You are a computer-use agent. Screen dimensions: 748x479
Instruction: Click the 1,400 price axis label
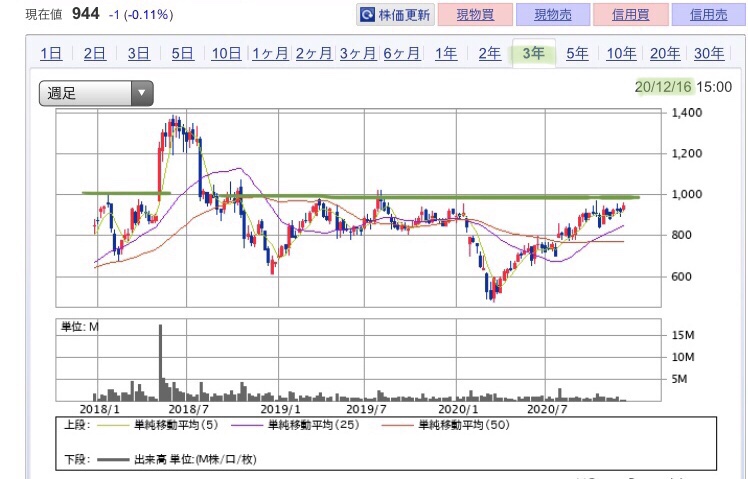(686, 113)
